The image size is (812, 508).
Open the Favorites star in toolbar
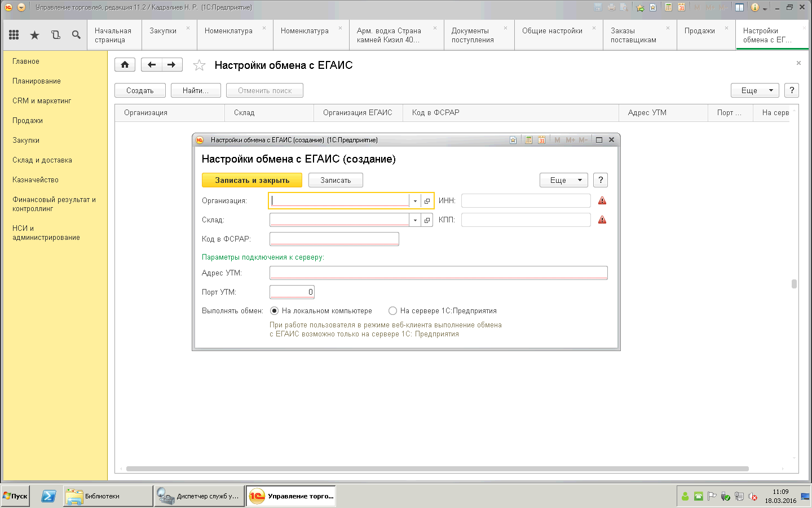click(34, 35)
